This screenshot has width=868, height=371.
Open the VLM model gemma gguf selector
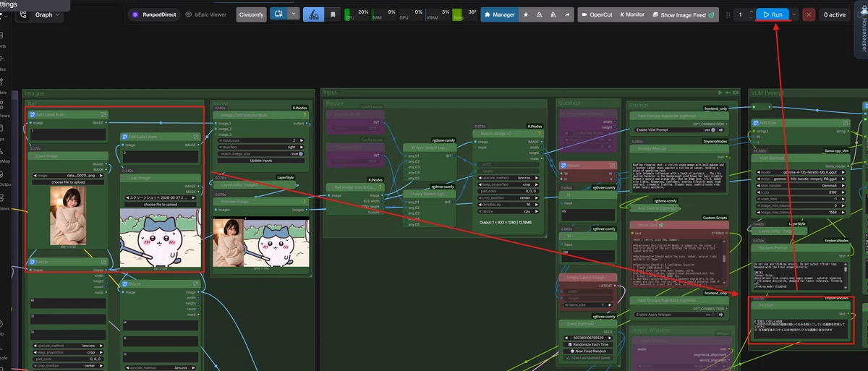[799, 172]
